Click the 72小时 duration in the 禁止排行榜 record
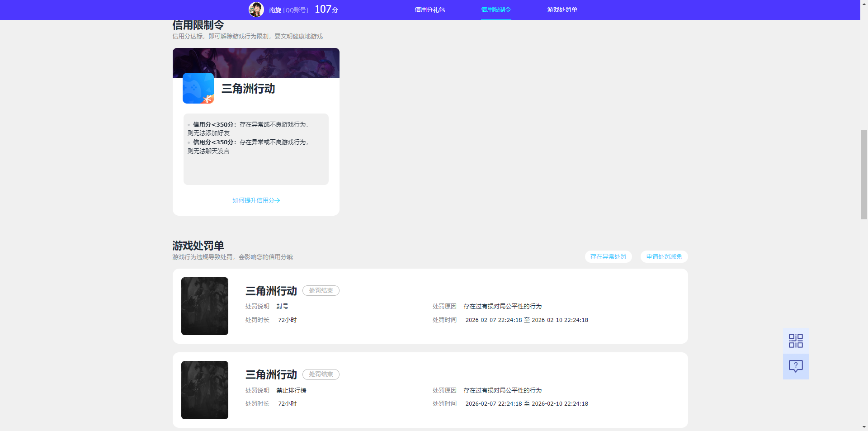The image size is (868, 431). point(288,403)
